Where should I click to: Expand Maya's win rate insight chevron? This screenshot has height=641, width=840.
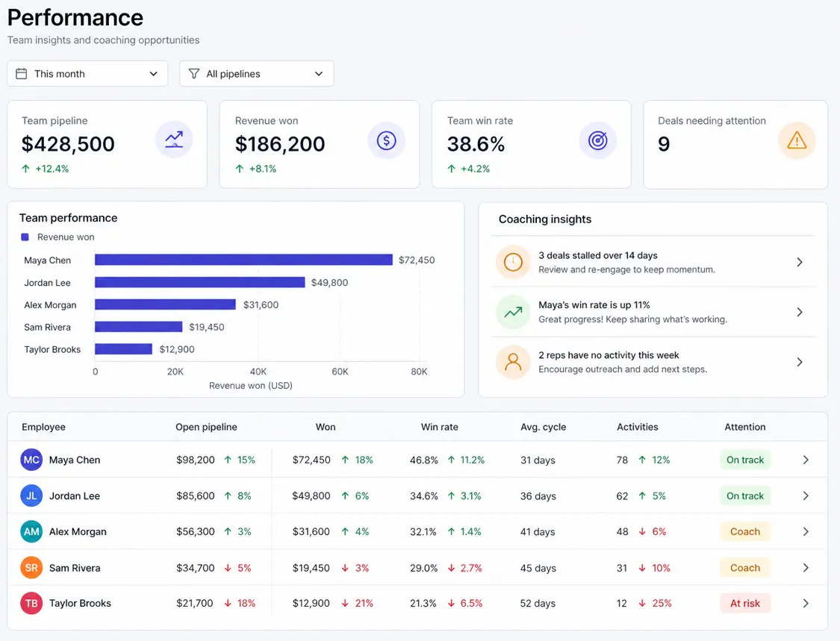coord(799,312)
